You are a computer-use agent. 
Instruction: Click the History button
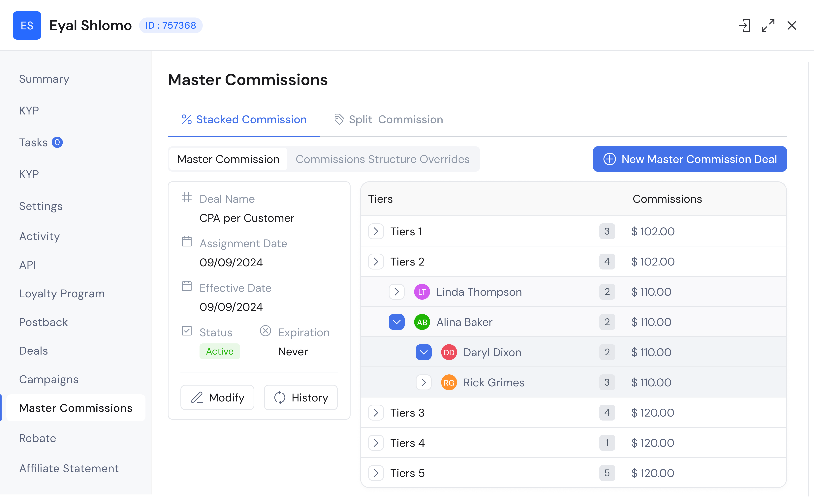coord(300,397)
